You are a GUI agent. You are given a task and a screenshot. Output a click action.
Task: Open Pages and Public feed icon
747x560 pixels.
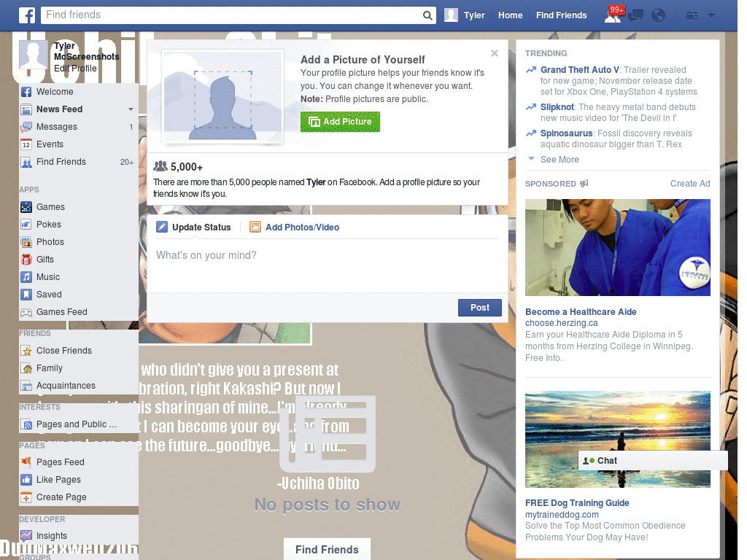click(26, 424)
